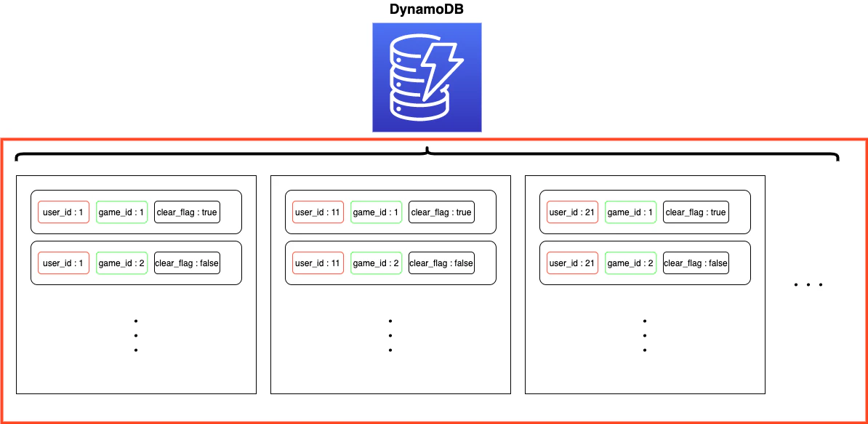Click clear_flag : true in the user_id : 11 row
868x424 pixels.
(x=442, y=212)
